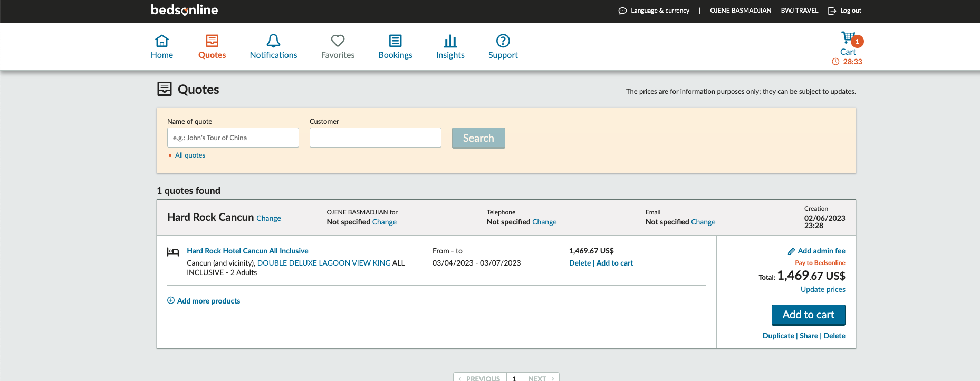Click OJENE BASMADJIAN user name
980x381 pixels.
[741, 11]
